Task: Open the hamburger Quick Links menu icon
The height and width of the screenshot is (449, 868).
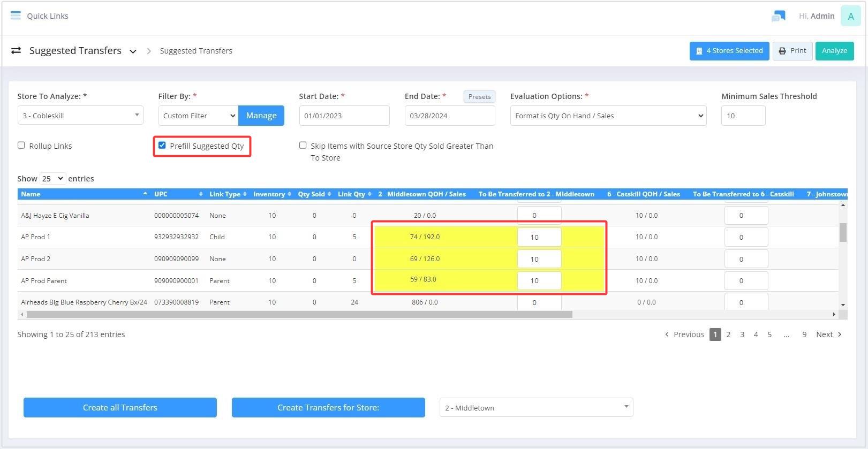Action: [x=16, y=16]
